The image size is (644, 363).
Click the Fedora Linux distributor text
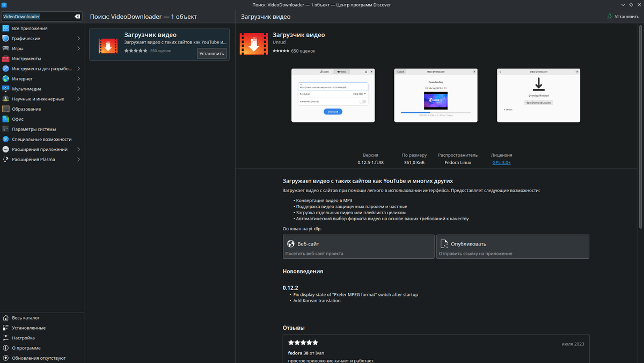(x=458, y=162)
